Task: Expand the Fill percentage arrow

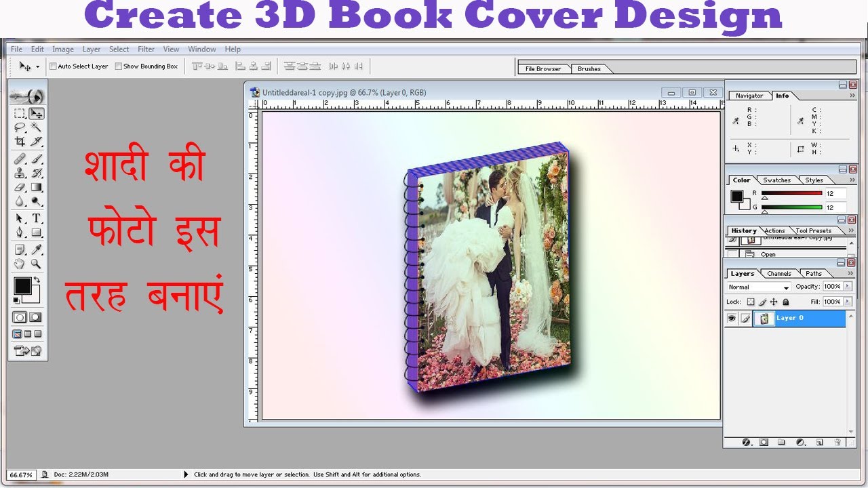Action: (847, 302)
